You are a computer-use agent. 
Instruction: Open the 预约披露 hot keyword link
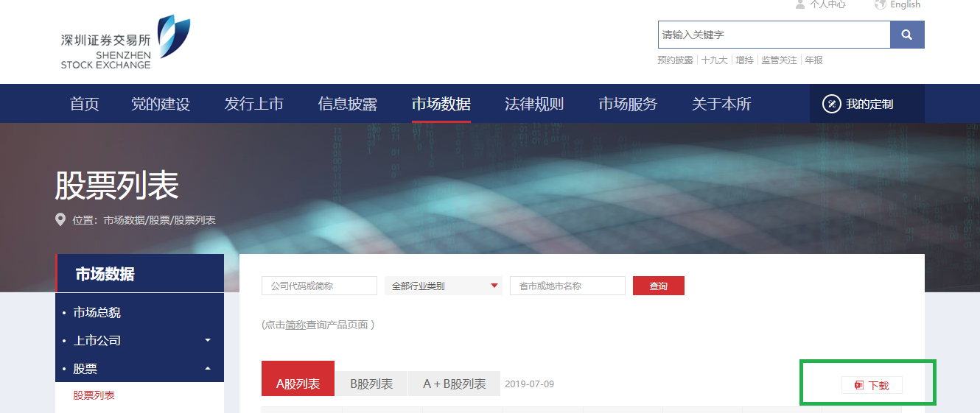675,60
